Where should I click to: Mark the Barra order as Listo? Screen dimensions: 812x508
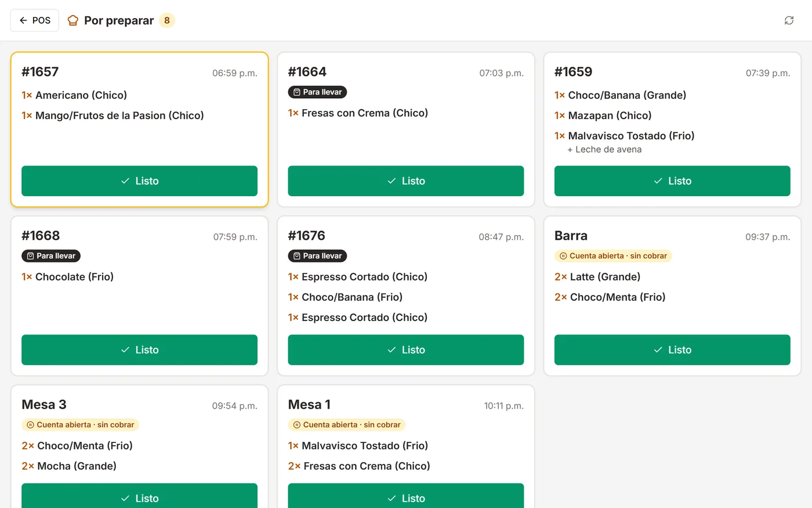(x=672, y=350)
